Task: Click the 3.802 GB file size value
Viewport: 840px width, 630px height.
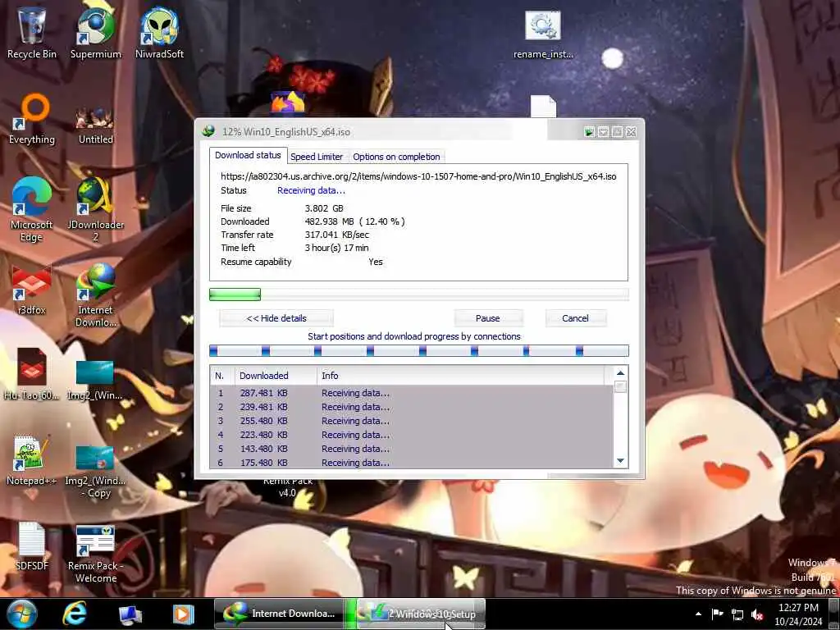Action: (x=324, y=208)
